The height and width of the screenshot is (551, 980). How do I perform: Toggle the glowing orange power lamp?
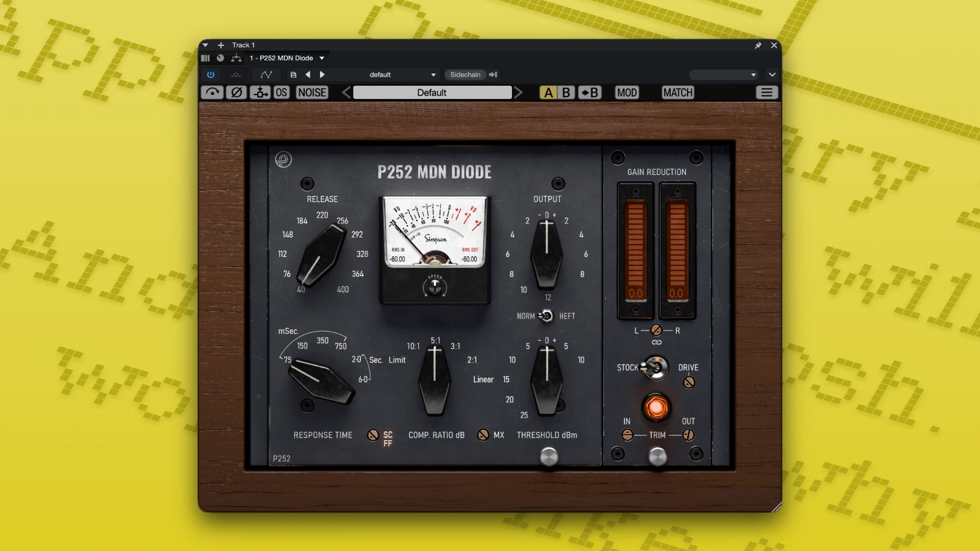[x=656, y=408]
